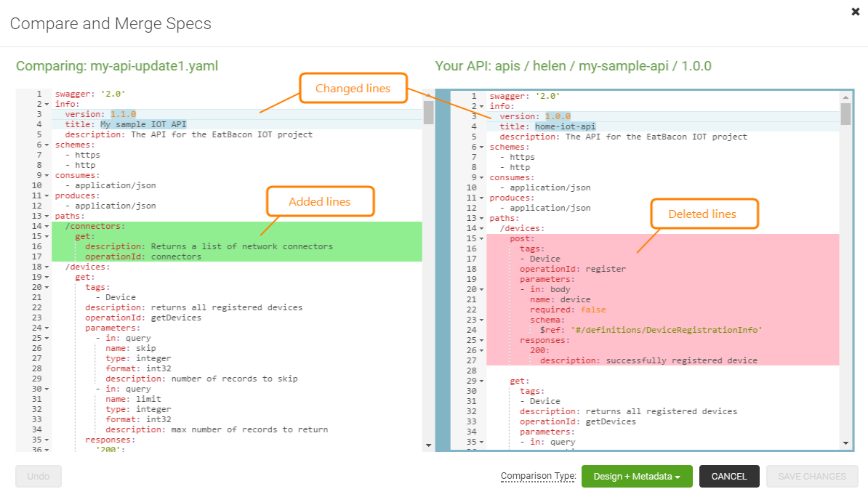This screenshot has height=497, width=868.
Task: Collapse produces fold at left line 11
Action: click(x=47, y=196)
